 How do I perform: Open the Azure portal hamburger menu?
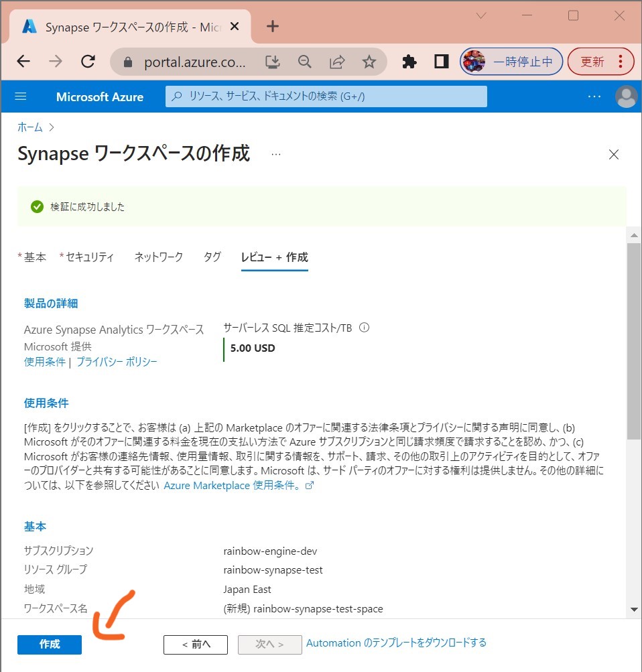coord(21,96)
